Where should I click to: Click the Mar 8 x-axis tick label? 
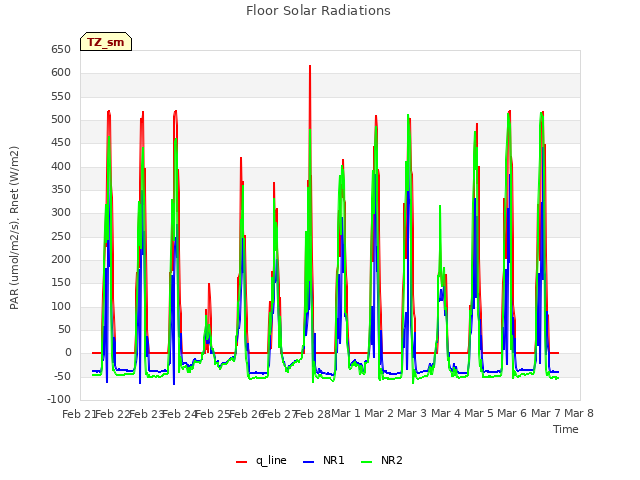579,413
